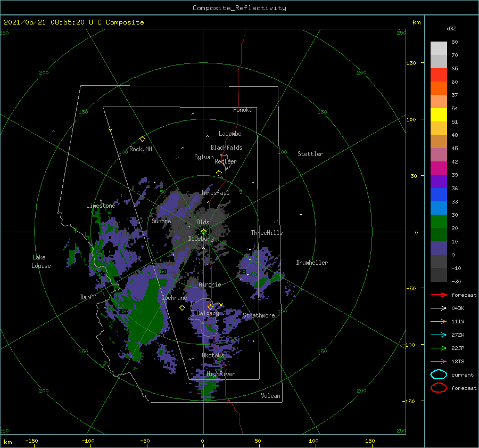Click the HighRiver city label
This screenshot has width=479, height=448.
[x=221, y=374]
